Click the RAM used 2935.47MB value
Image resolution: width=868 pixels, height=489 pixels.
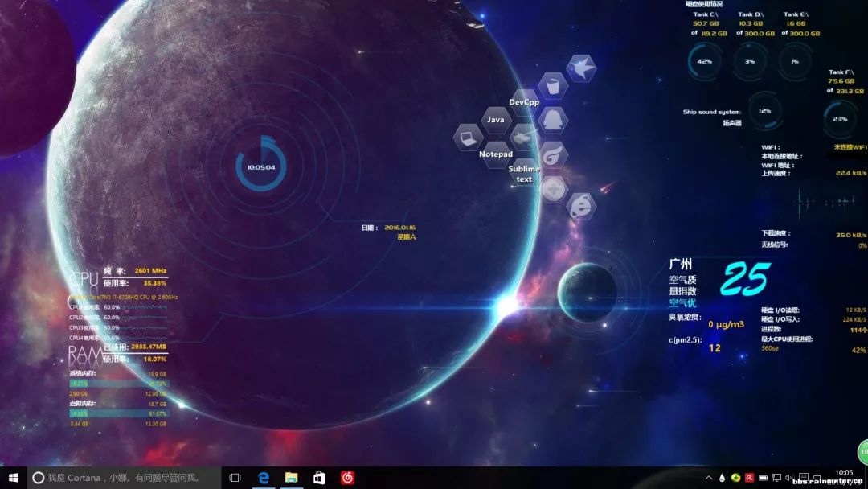(x=149, y=347)
